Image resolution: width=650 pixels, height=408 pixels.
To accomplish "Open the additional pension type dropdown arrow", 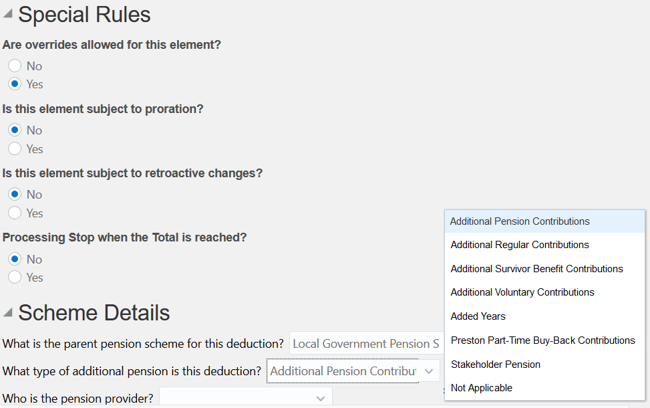I will point(429,371).
